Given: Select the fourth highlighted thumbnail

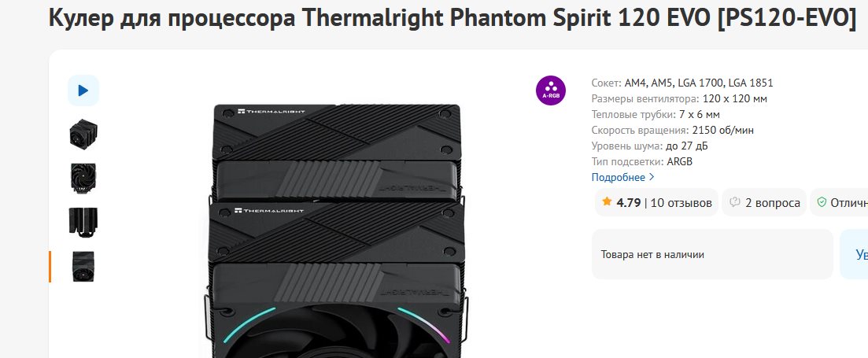Looking at the screenshot, I should click(83, 267).
